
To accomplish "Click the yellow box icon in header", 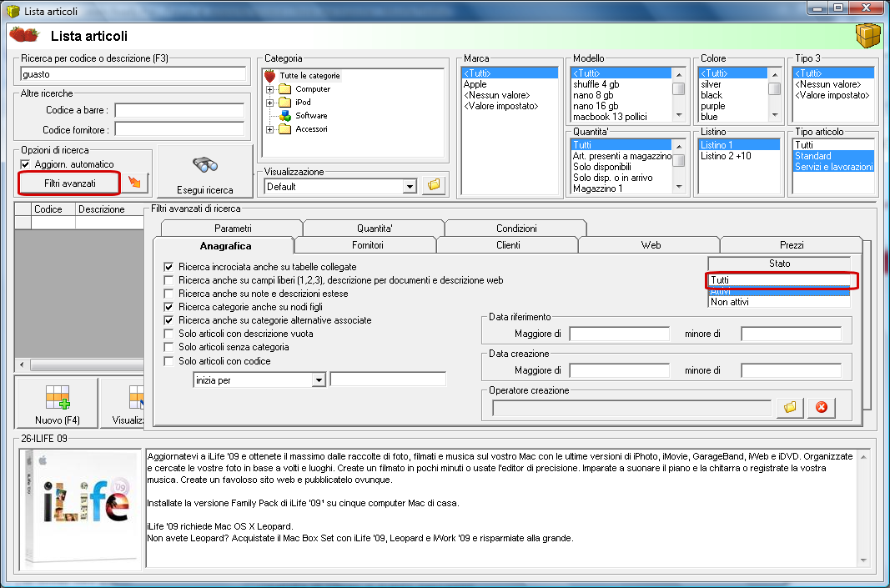I will tap(867, 36).
